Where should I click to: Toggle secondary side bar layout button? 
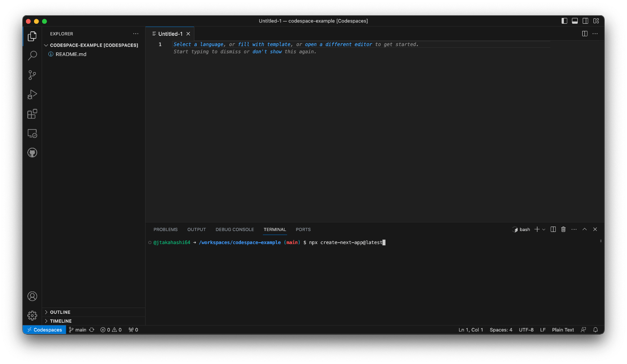tap(585, 21)
